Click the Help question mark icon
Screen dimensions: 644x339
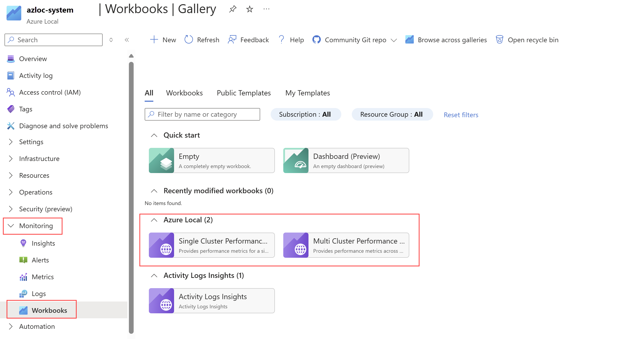pos(281,40)
